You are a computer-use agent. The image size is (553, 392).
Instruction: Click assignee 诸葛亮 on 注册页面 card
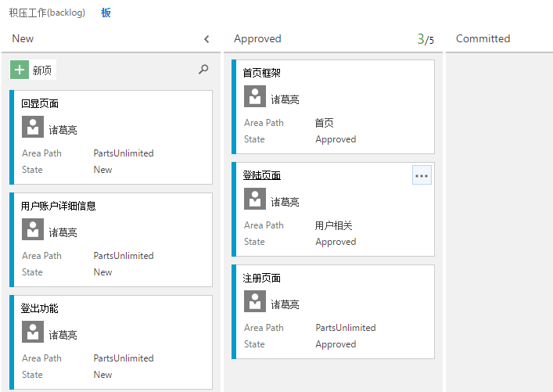285,304
